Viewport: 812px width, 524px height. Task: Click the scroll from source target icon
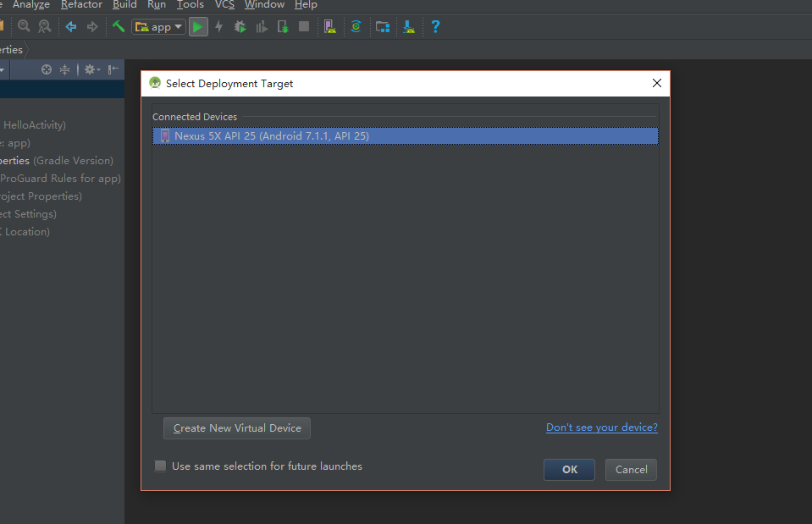[47, 69]
